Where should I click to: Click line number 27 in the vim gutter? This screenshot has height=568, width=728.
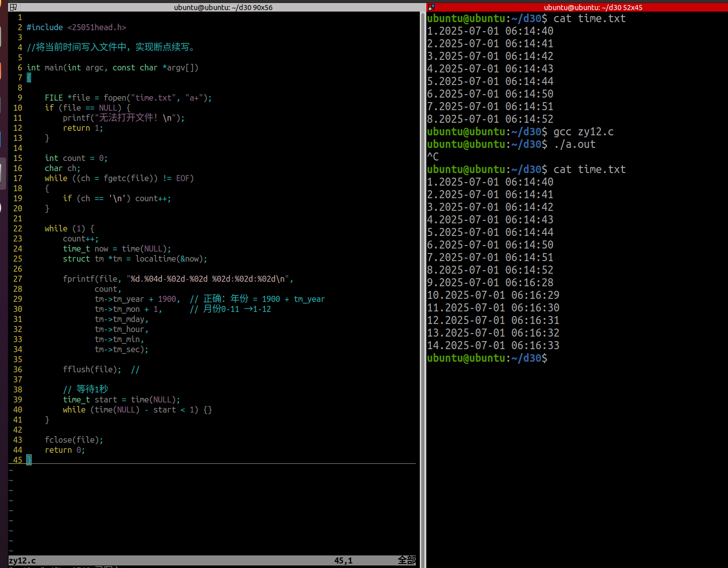pyautogui.click(x=18, y=279)
